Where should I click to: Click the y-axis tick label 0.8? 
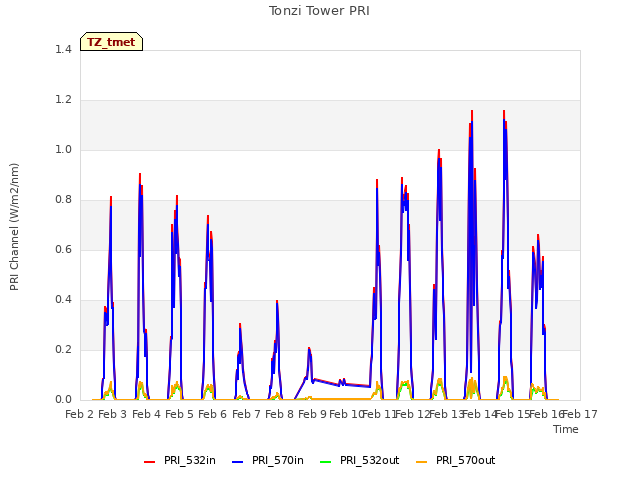point(63,200)
